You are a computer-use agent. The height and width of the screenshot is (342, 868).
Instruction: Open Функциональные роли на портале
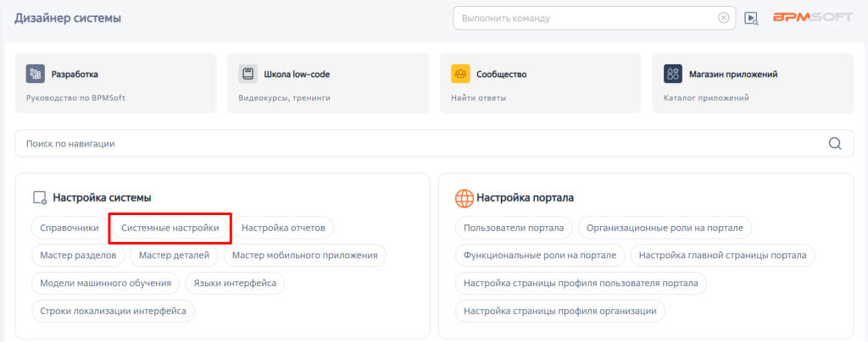coord(540,256)
